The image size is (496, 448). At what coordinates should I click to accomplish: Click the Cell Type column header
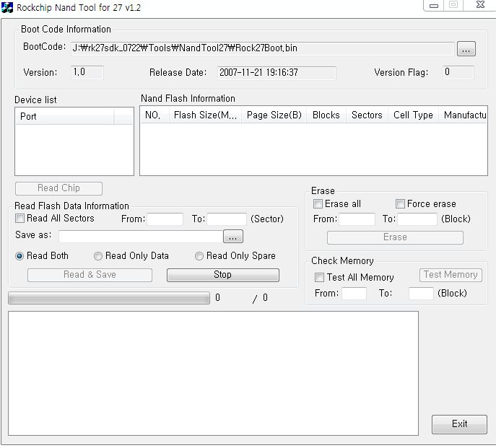(413, 115)
